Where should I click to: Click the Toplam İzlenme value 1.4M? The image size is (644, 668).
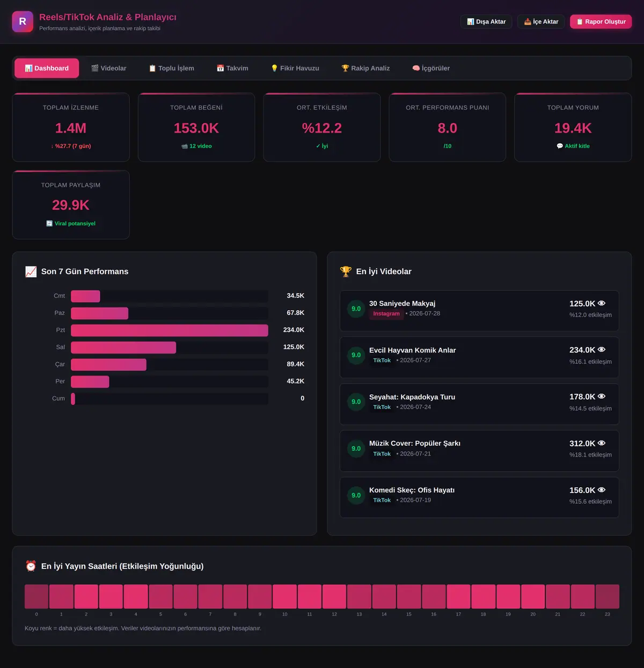[x=71, y=128]
